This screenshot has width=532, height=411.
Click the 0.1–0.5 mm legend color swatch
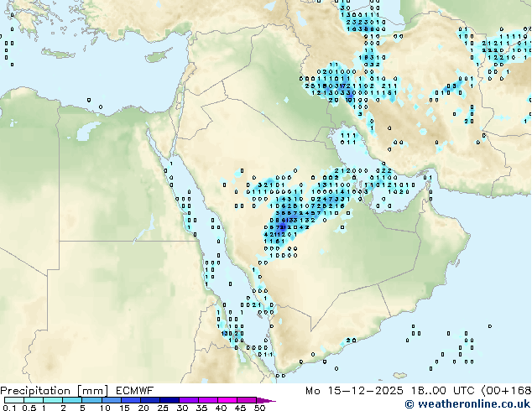point(14,400)
